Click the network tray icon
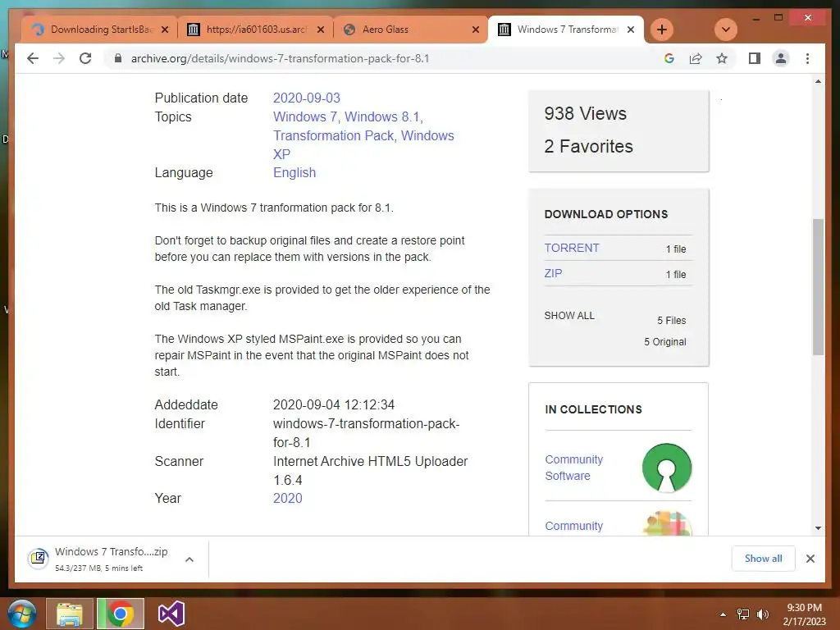Viewport: 840px width, 630px height. coord(743,614)
